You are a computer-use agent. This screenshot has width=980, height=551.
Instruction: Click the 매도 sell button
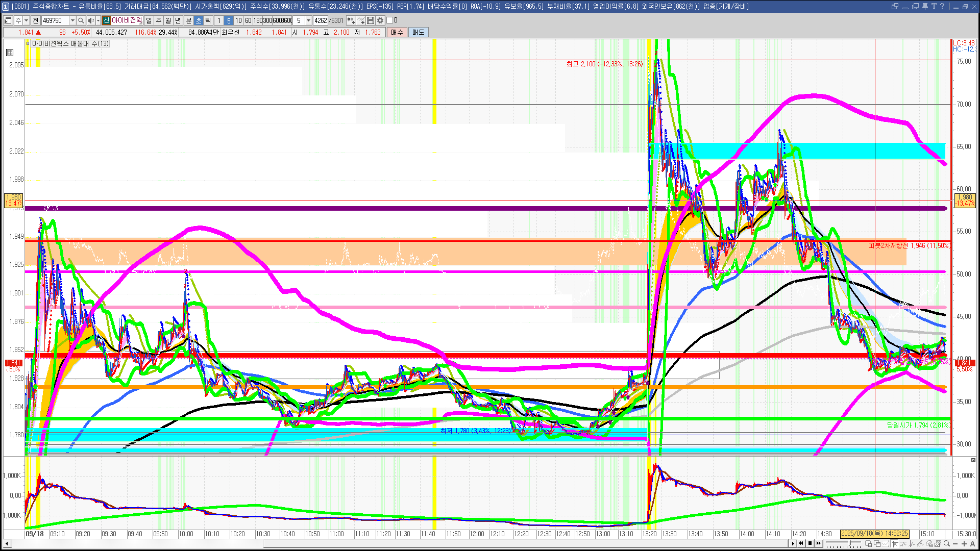click(419, 32)
